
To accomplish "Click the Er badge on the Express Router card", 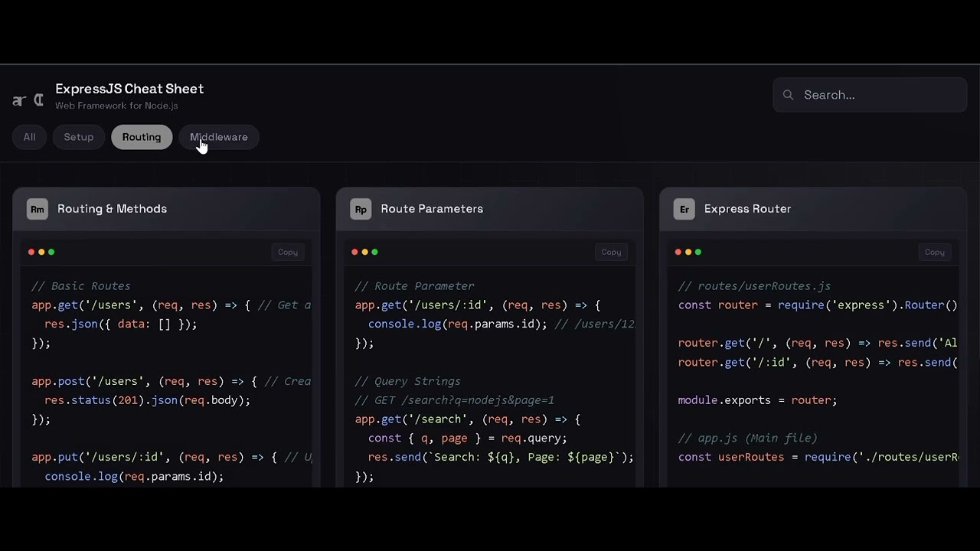I will (x=684, y=209).
